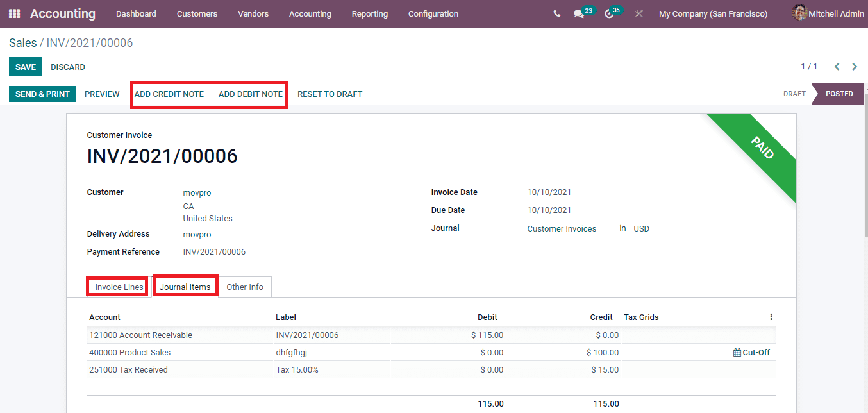The image size is (868, 413).
Task: Click the DRAFT stage in the status bar
Action: [794, 94]
